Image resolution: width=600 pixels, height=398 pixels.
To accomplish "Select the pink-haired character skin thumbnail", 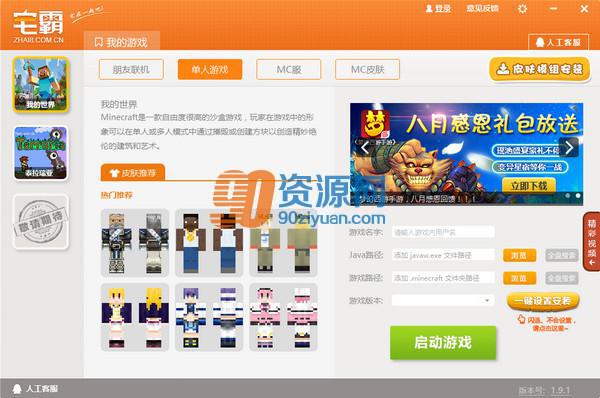I will [283, 317].
